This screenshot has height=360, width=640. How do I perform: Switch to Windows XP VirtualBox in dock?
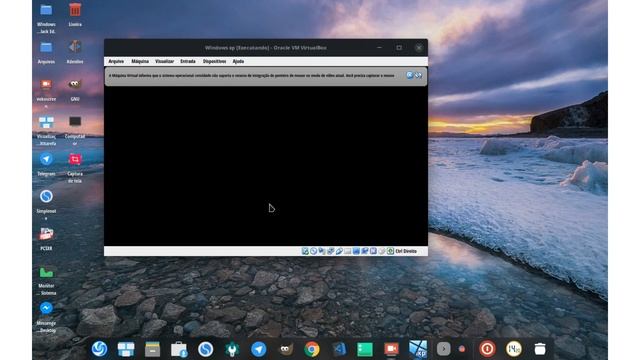click(418, 349)
